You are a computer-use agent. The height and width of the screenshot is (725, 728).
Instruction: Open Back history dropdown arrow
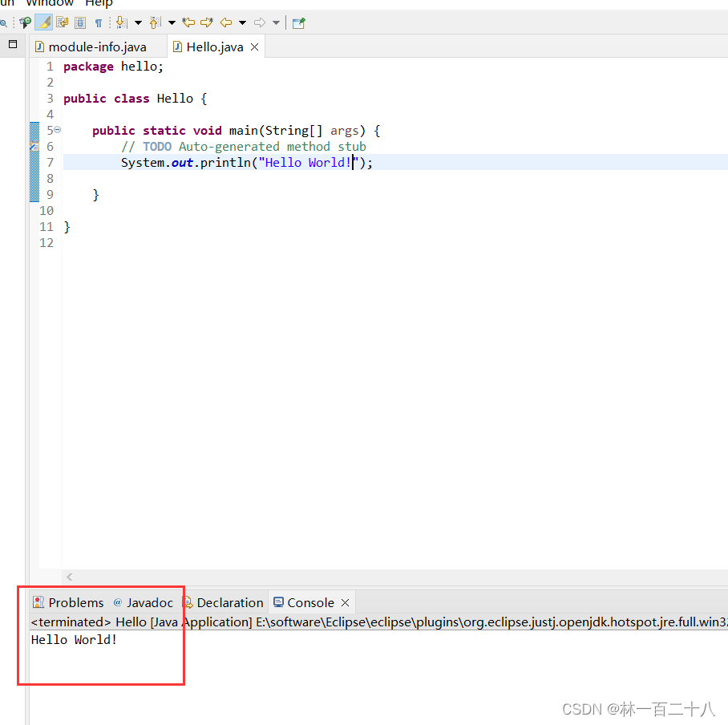click(x=242, y=22)
